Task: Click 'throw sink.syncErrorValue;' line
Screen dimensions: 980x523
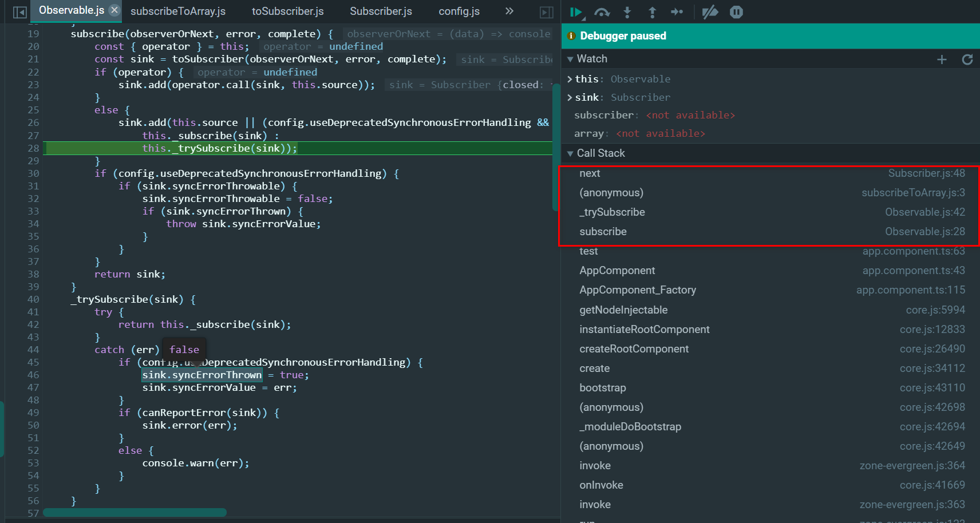Action: pyautogui.click(x=243, y=224)
